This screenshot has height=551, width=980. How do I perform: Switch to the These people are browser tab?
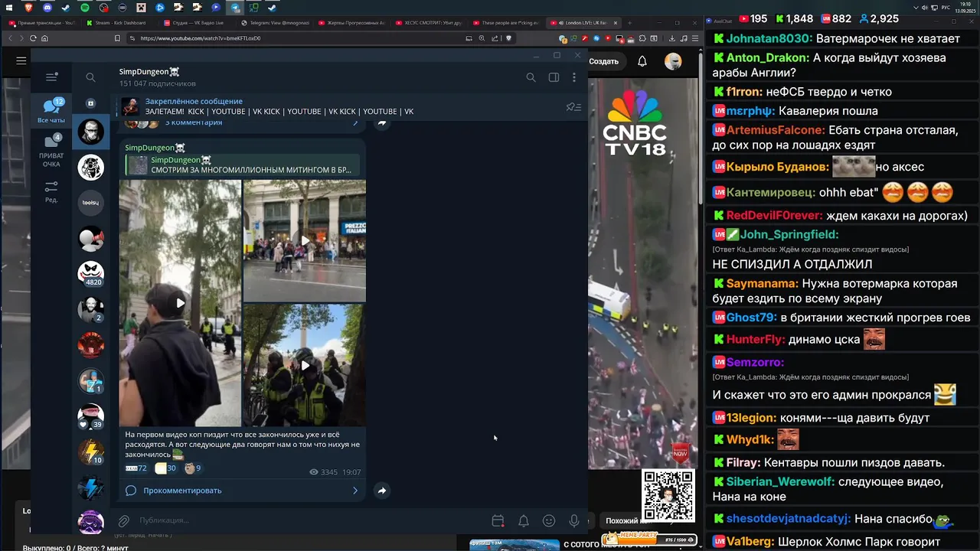[504, 23]
